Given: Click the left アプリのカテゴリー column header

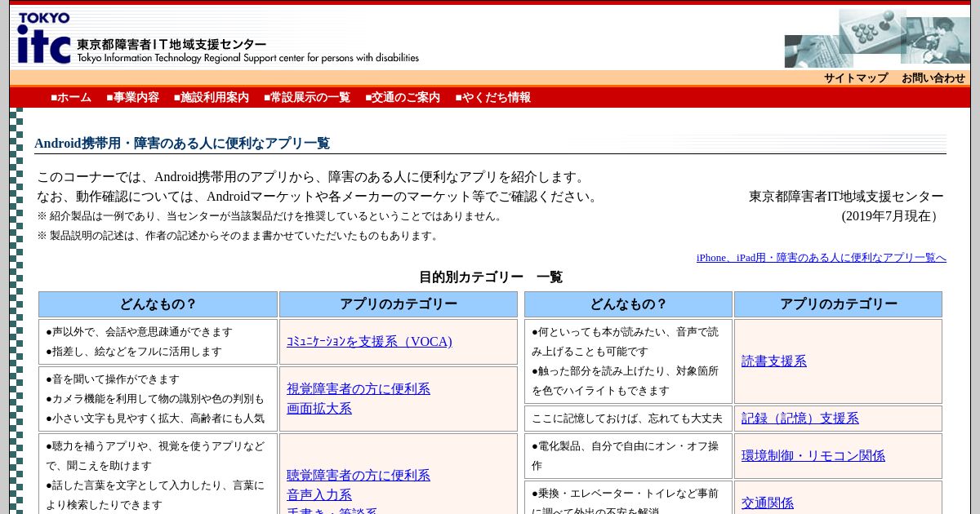Looking at the screenshot, I should [399, 304].
